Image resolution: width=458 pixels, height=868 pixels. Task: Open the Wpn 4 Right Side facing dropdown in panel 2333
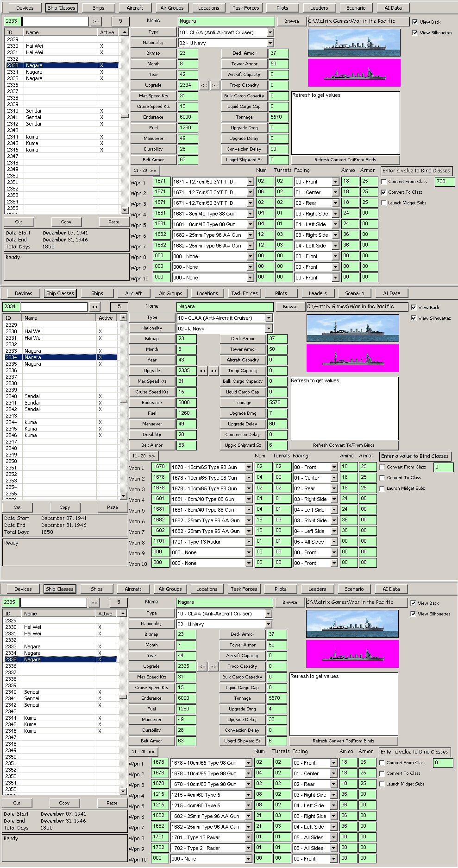point(336,214)
